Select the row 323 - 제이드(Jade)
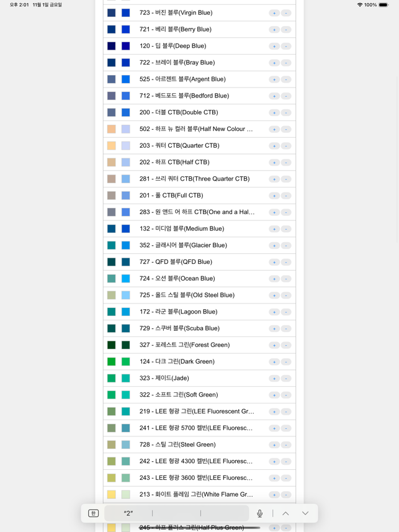The width and height of the screenshot is (399, 532). point(200,379)
